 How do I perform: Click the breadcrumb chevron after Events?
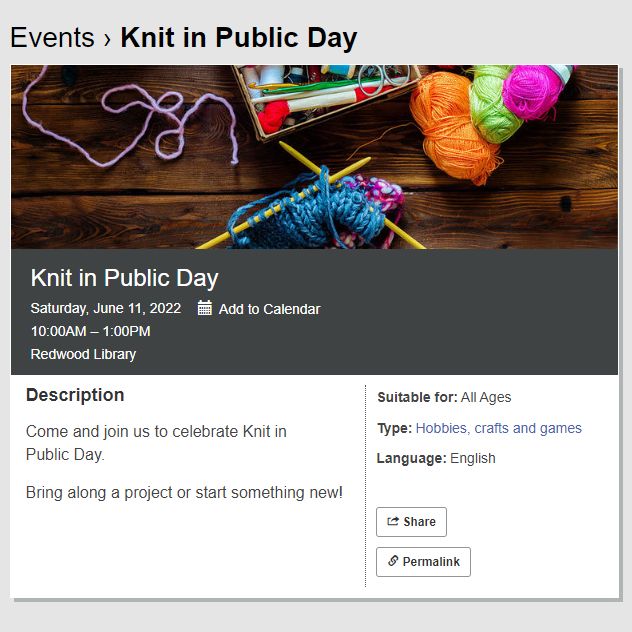pyautogui.click(x=107, y=39)
